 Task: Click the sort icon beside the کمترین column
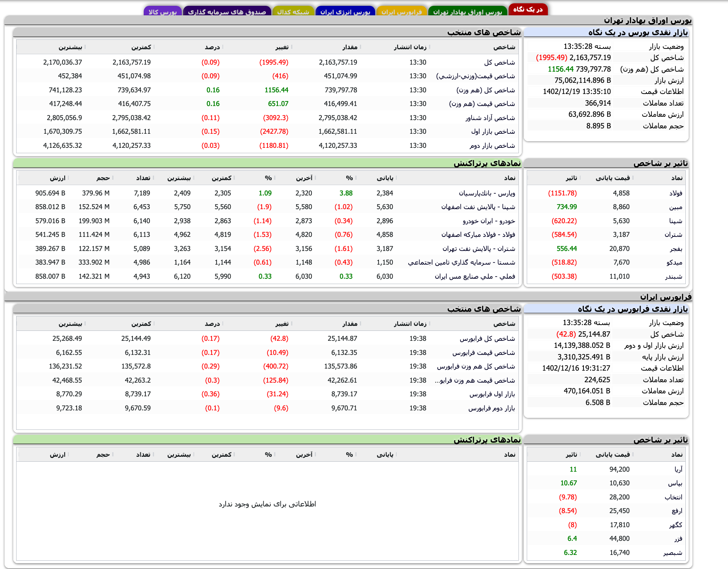(x=234, y=178)
